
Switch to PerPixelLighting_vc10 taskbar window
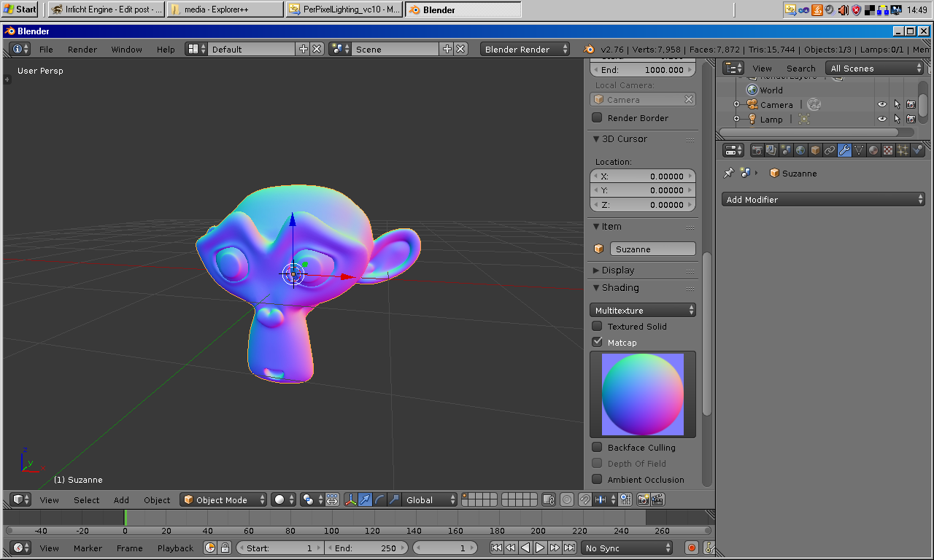[344, 9]
